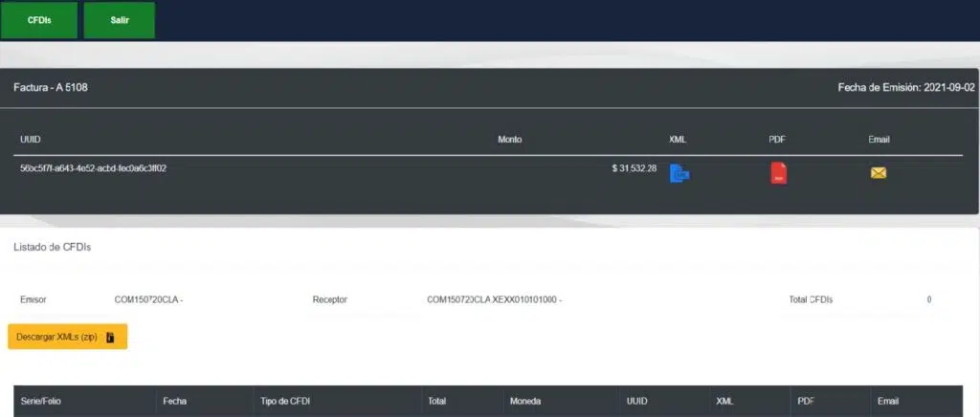980x417 pixels.
Task: Open the CFDIs menu button
Action: (39, 20)
